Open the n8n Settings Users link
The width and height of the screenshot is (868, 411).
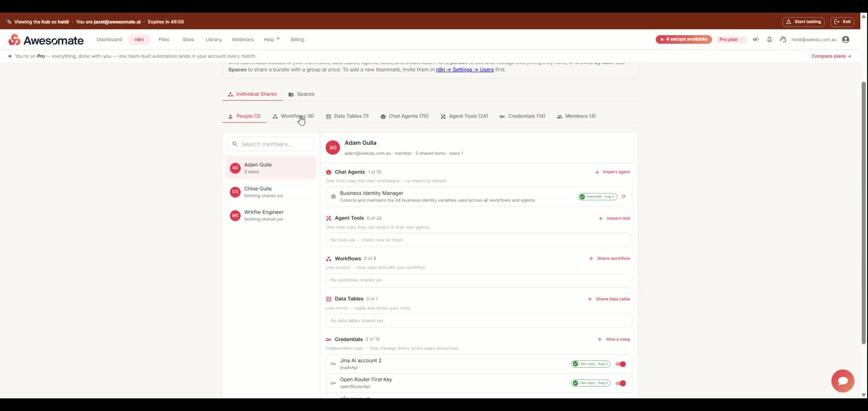(x=464, y=70)
